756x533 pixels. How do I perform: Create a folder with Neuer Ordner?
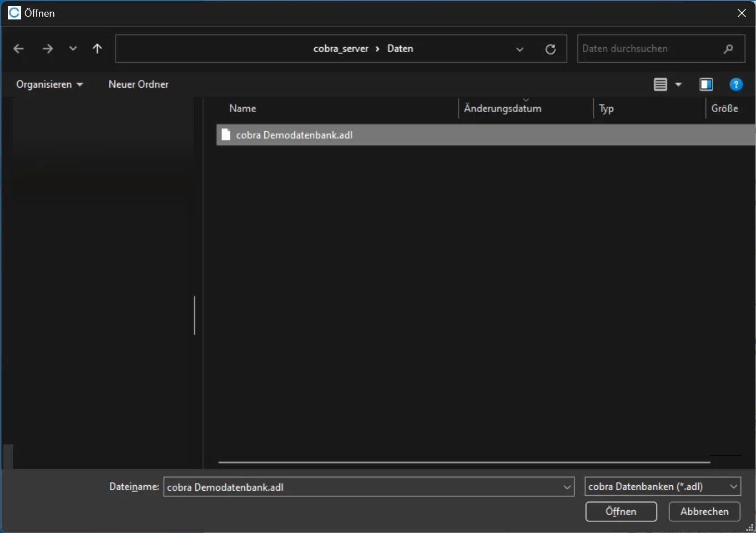pos(138,84)
